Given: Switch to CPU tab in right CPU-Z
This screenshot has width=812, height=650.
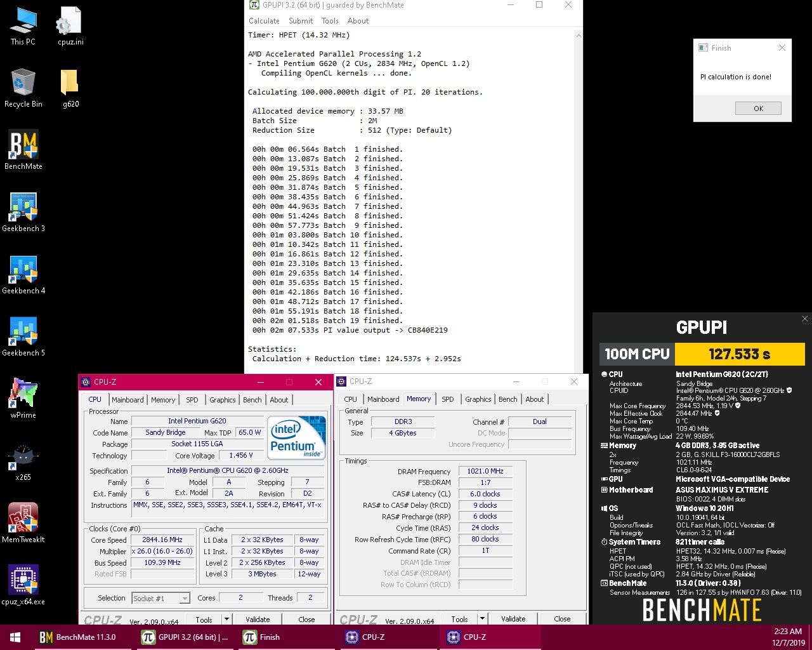Looking at the screenshot, I should click(350, 399).
